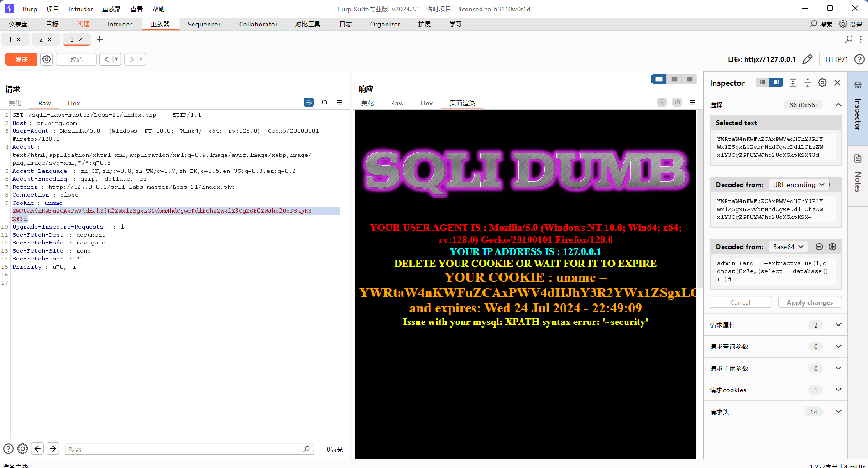The image size is (868, 468).
Task: Click the 取消 cancel button
Action: click(x=76, y=59)
